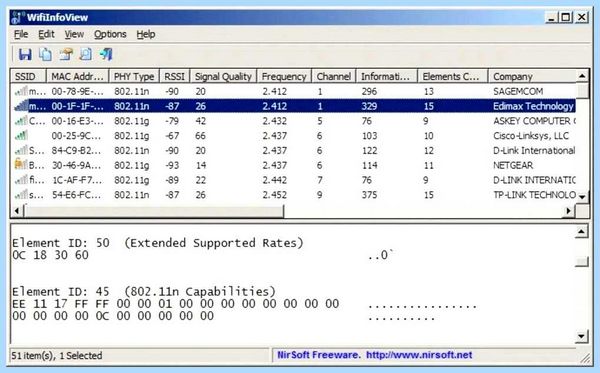Click the Copy Selected Items toolbar icon
This screenshot has width=600, height=373.
click(45, 54)
